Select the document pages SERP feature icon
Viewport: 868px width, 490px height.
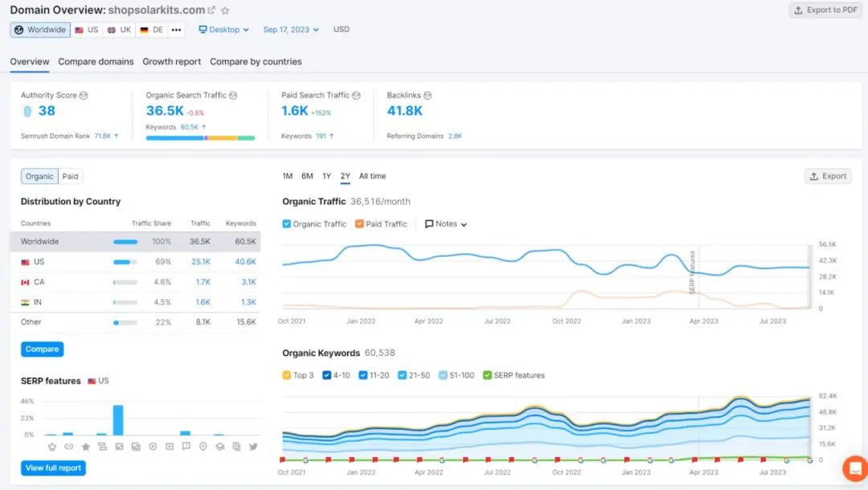click(x=236, y=447)
